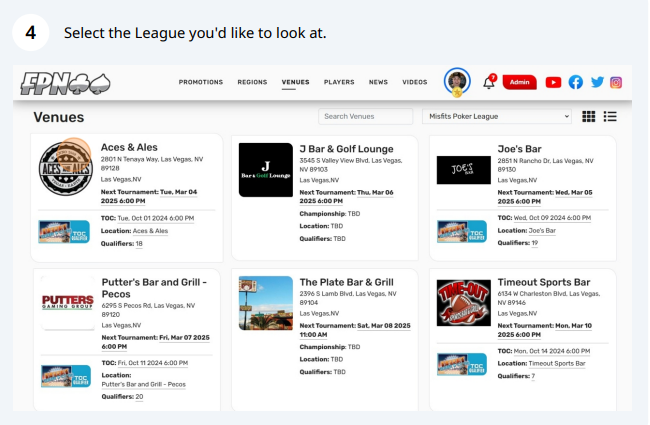Open the Instagram icon link
The height and width of the screenshot is (425, 650).
tap(616, 83)
